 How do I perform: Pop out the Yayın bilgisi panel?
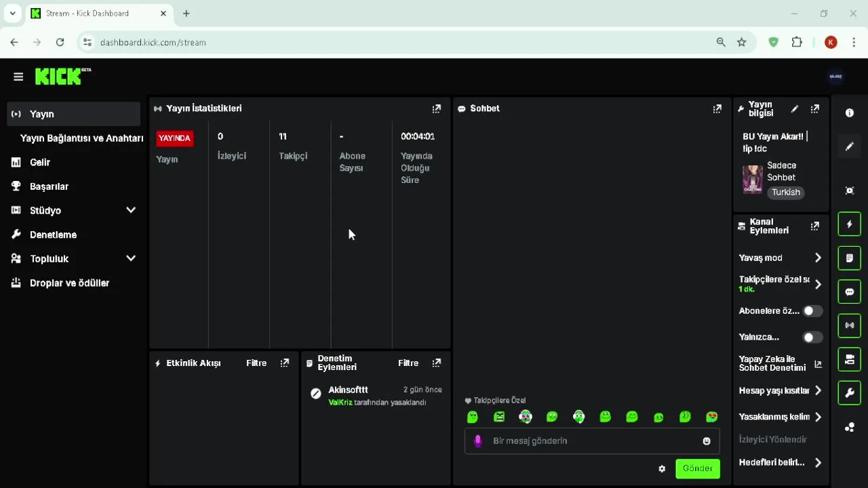815,108
